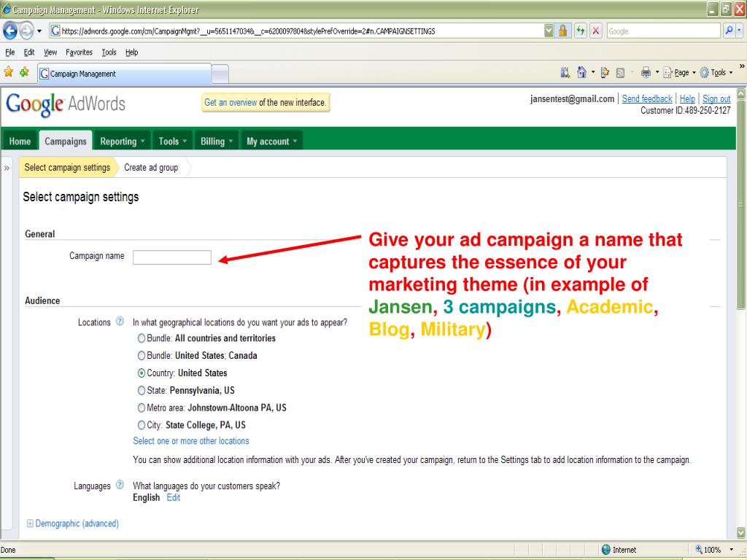Click the Locations help question icon

click(x=120, y=321)
